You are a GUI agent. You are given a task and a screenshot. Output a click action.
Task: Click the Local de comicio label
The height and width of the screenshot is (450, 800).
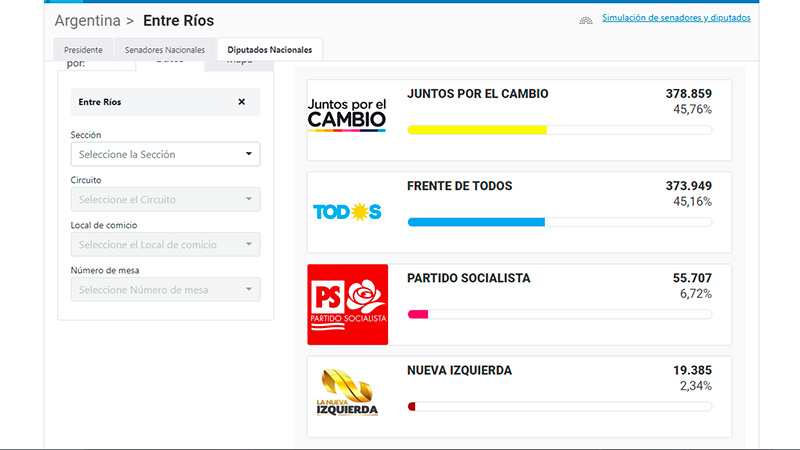click(x=104, y=225)
